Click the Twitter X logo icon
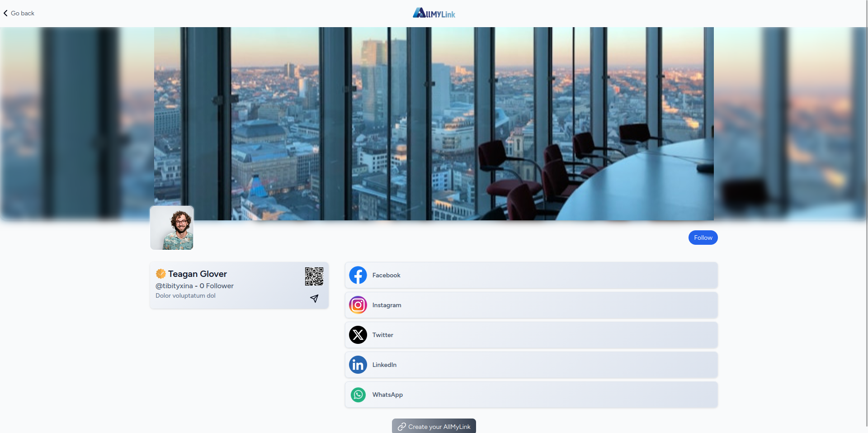The width and height of the screenshot is (868, 433). click(x=358, y=335)
